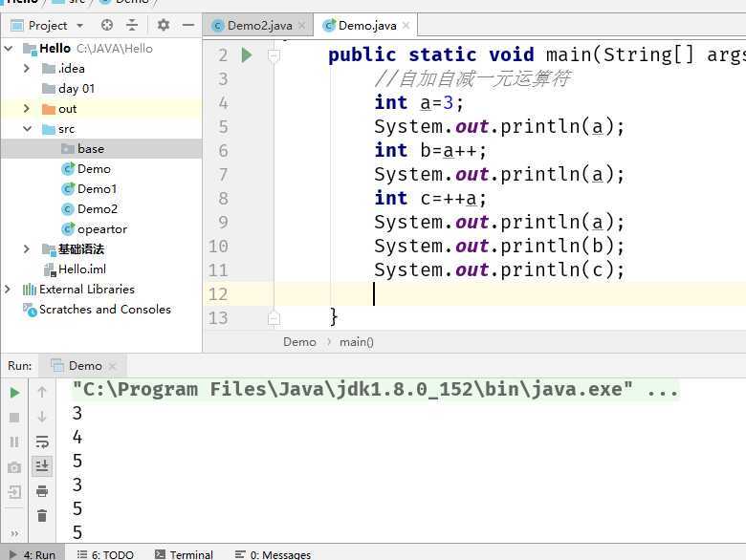Expand External Libraries node
This screenshot has width=746, height=560.
[7, 289]
